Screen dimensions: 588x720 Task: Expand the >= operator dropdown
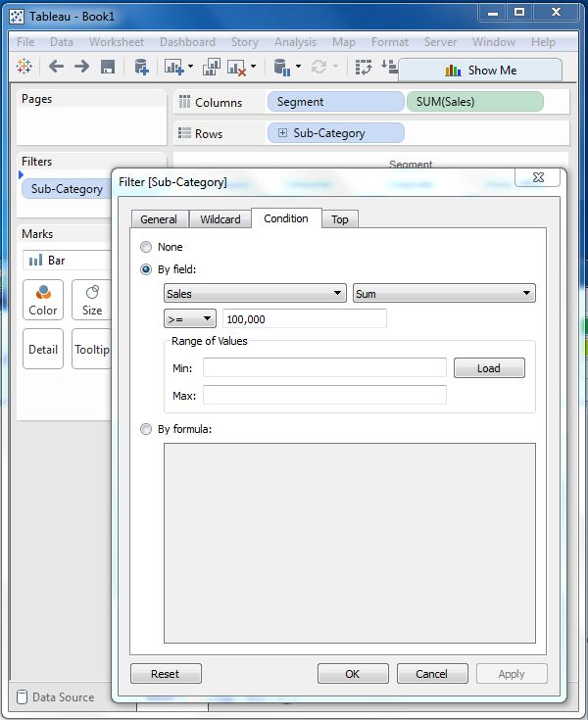pos(190,318)
